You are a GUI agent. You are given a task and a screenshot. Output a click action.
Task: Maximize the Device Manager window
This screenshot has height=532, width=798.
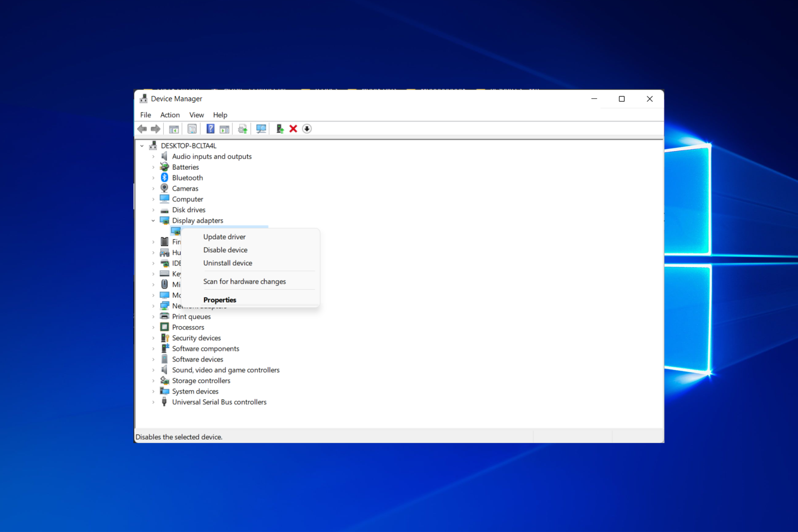click(622, 99)
